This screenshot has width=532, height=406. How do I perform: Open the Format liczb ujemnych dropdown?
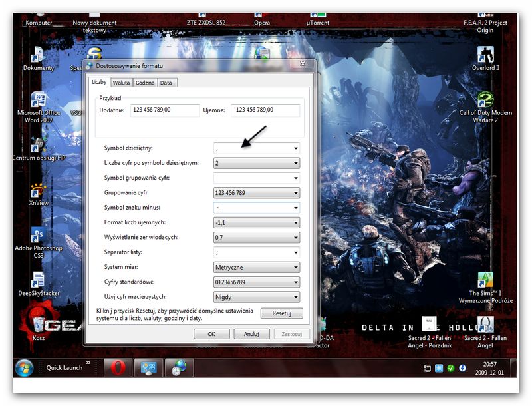(x=257, y=223)
